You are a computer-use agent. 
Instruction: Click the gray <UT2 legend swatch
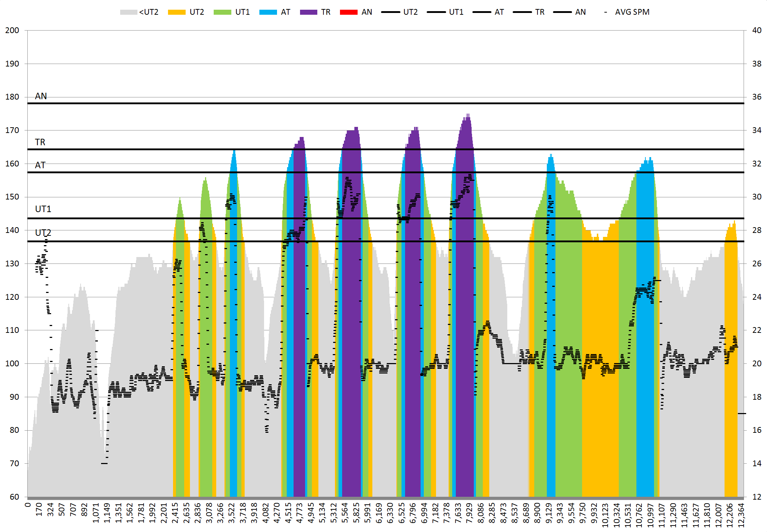pyautogui.click(x=128, y=12)
